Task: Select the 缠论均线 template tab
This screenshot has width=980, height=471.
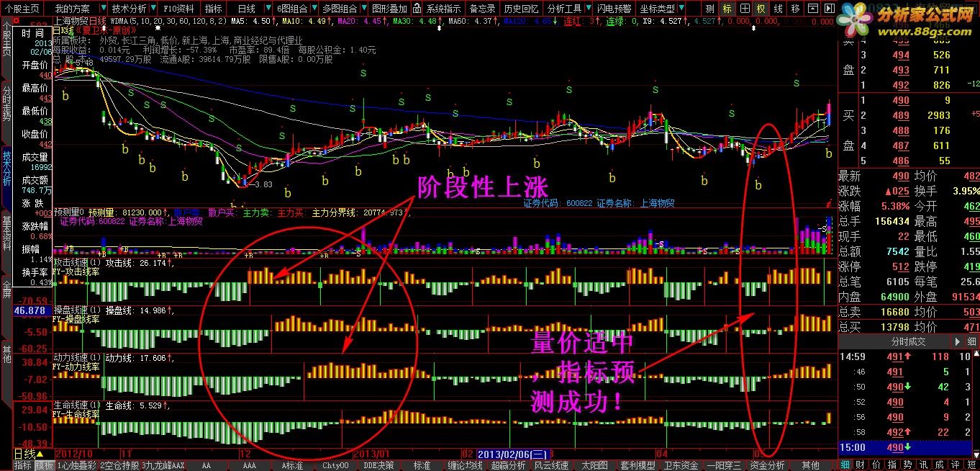Action: [x=465, y=465]
